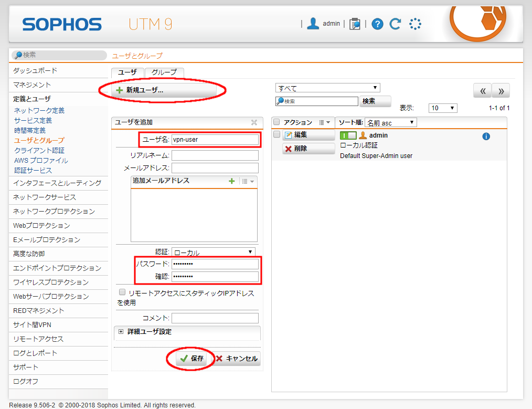Open the 認証 ローカル dropdown
This screenshot has height=409, width=532.
[213, 252]
